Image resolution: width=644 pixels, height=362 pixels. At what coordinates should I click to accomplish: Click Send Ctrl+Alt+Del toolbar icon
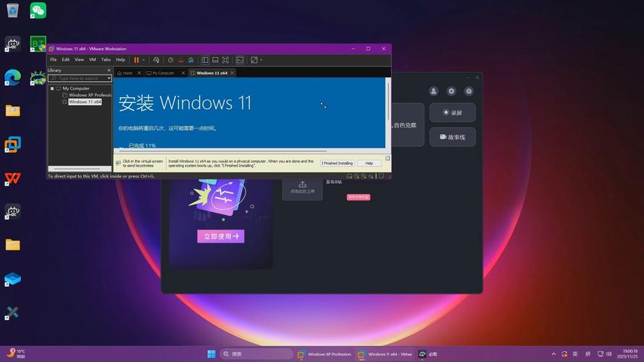156,60
